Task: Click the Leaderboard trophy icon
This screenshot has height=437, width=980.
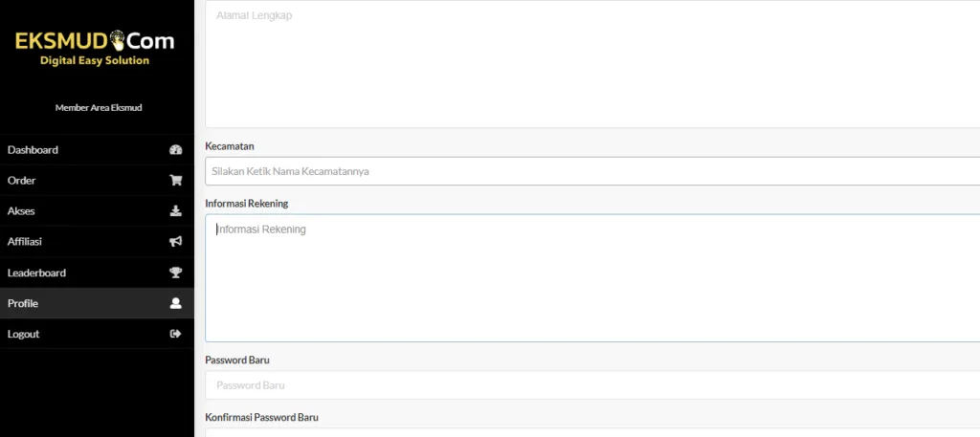Action: [175, 273]
